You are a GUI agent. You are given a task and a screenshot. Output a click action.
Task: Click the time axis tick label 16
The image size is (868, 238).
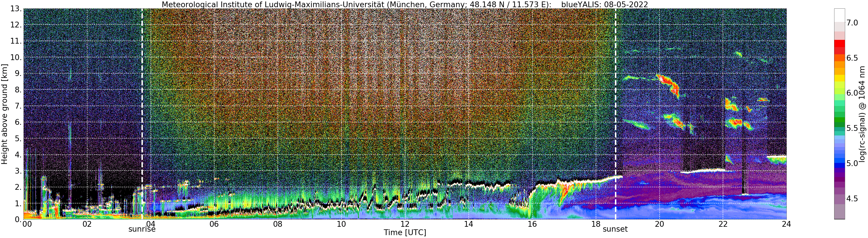532,224
